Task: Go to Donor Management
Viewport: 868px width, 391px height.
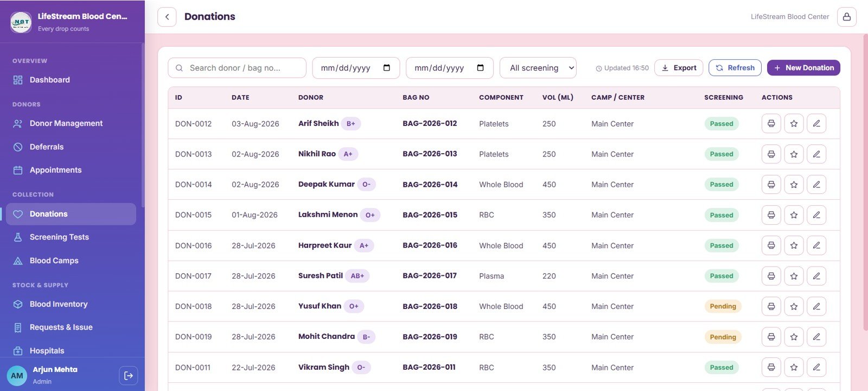Action: coord(71,123)
